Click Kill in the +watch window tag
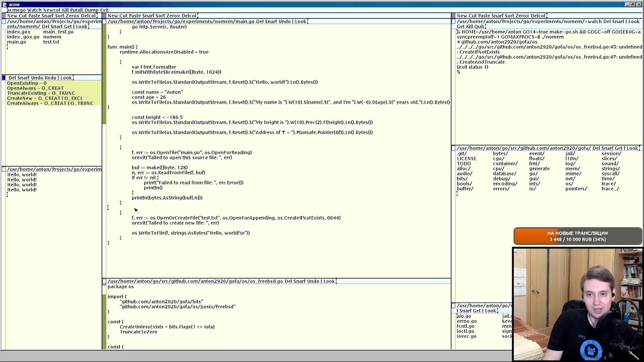The width and height of the screenshot is (644, 362). 469,26
